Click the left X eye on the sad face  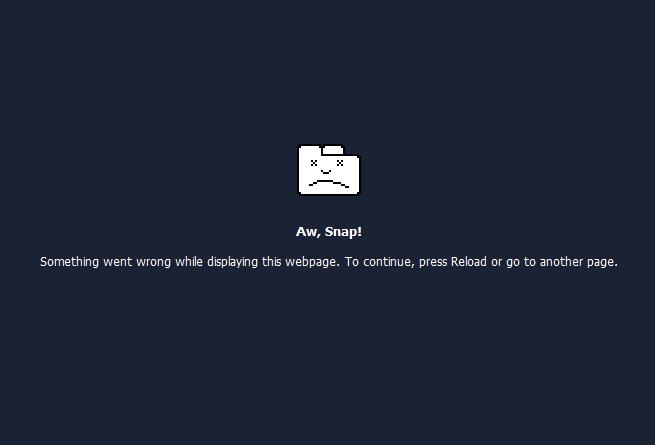pos(314,163)
